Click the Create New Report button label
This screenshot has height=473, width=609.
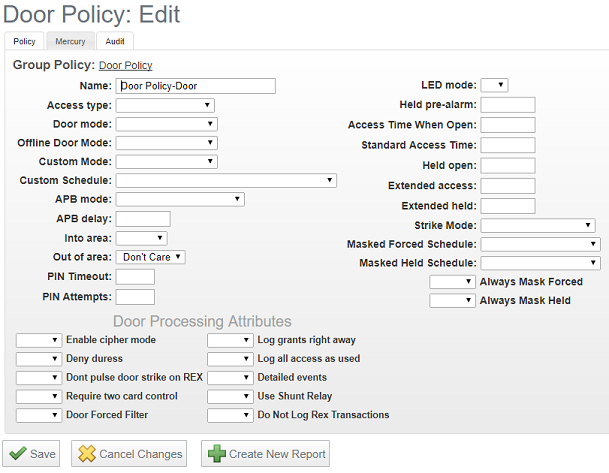click(277, 454)
